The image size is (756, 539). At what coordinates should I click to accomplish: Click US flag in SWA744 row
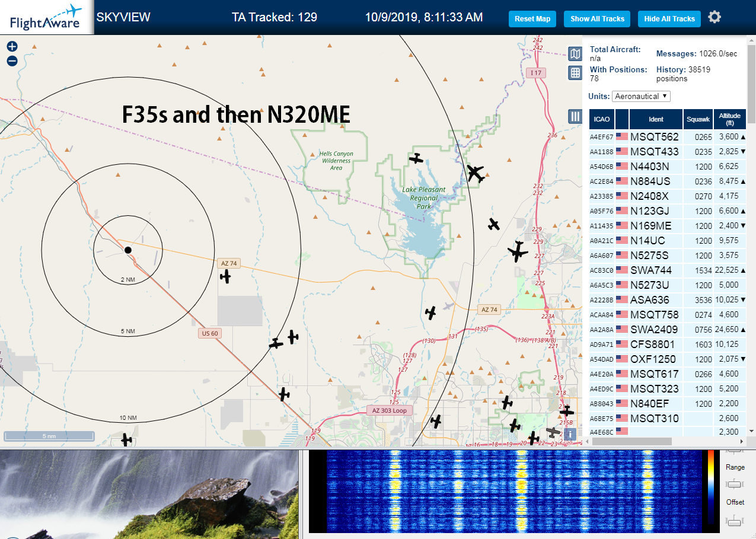point(622,270)
